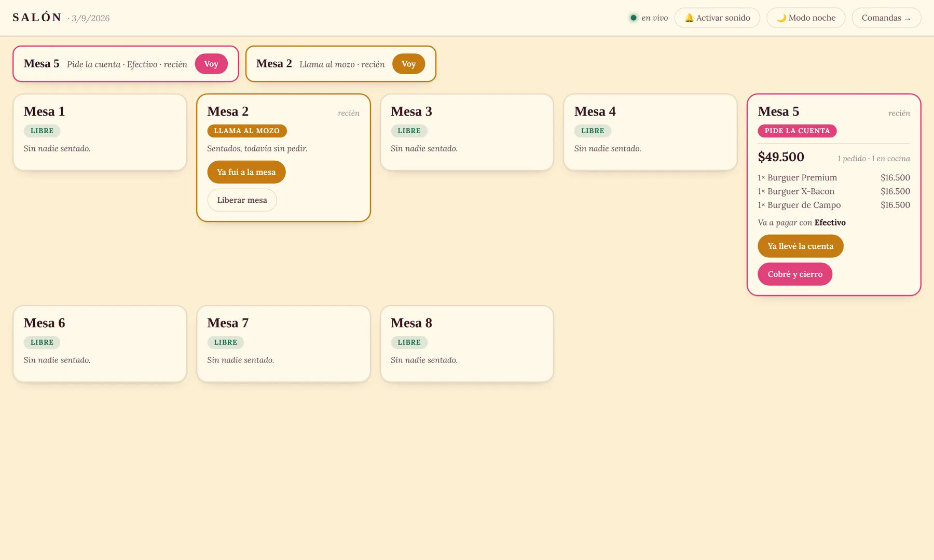Image resolution: width=934 pixels, height=560 pixels.
Task: Click Ya llevé la cuenta button
Action: click(x=801, y=246)
